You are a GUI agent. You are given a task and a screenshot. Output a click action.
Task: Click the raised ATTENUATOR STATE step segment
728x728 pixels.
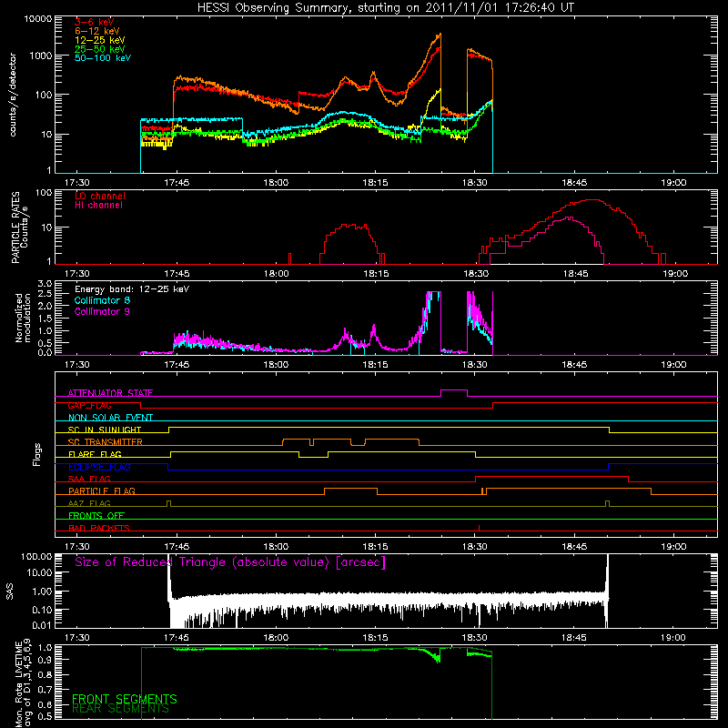tap(453, 390)
